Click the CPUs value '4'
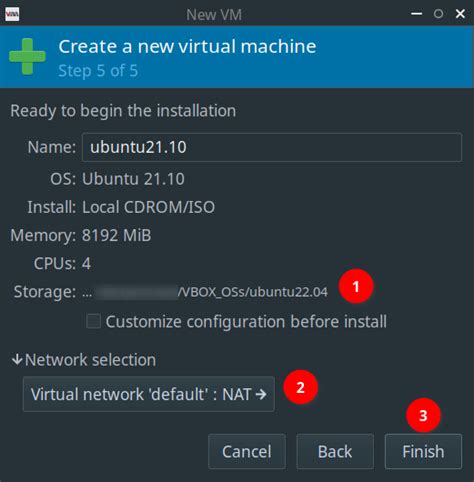This screenshot has width=474, height=482. pyautogui.click(x=86, y=264)
